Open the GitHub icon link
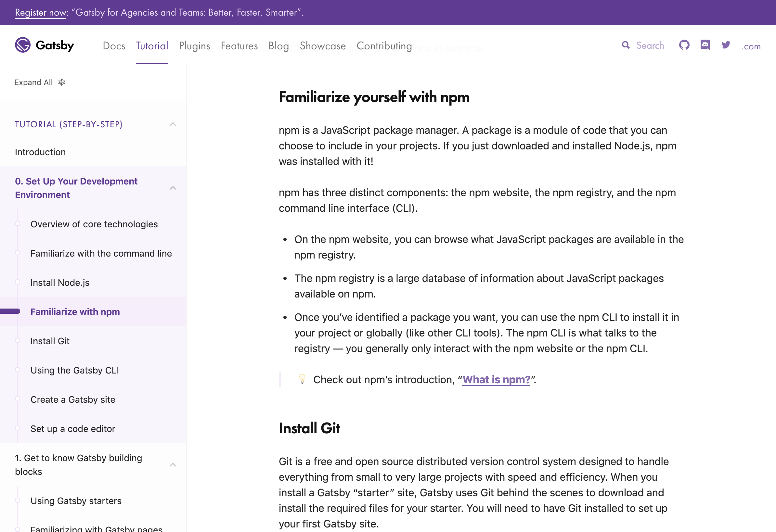The width and height of the screenshot is (776, 532). tap(684, 45)
